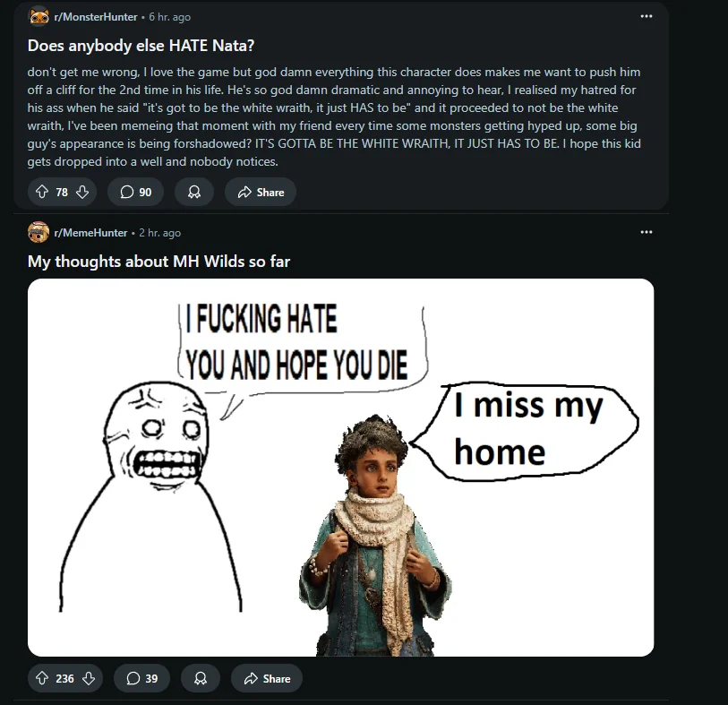Open post 'My thoughts about MH Wilds so far'
728x705 pixels.
[x=158, y=262]
